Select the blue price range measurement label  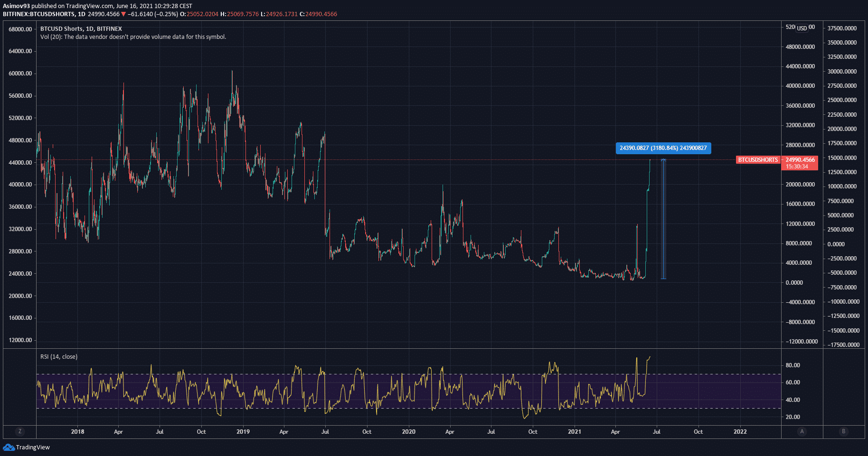[663, 148]
